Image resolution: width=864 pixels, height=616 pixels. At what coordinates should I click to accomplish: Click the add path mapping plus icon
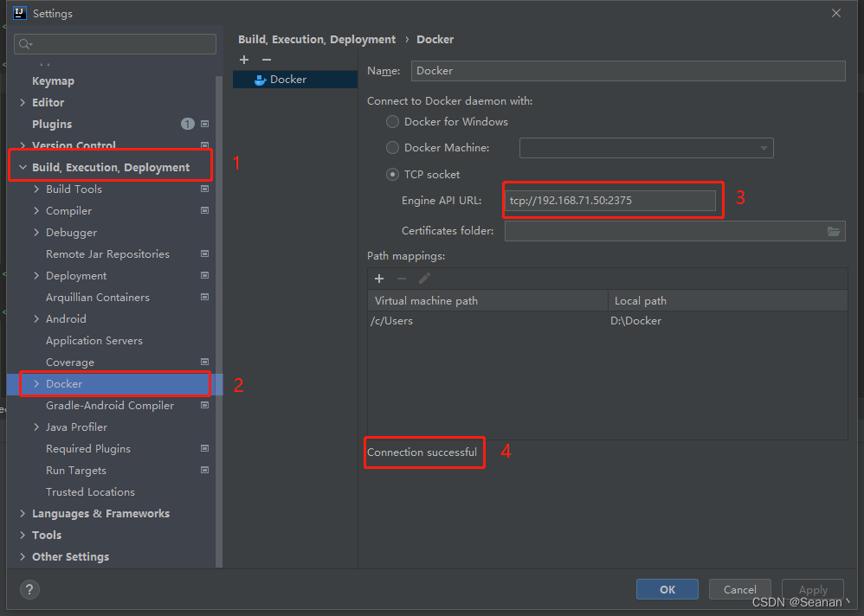tap(379, 279)
